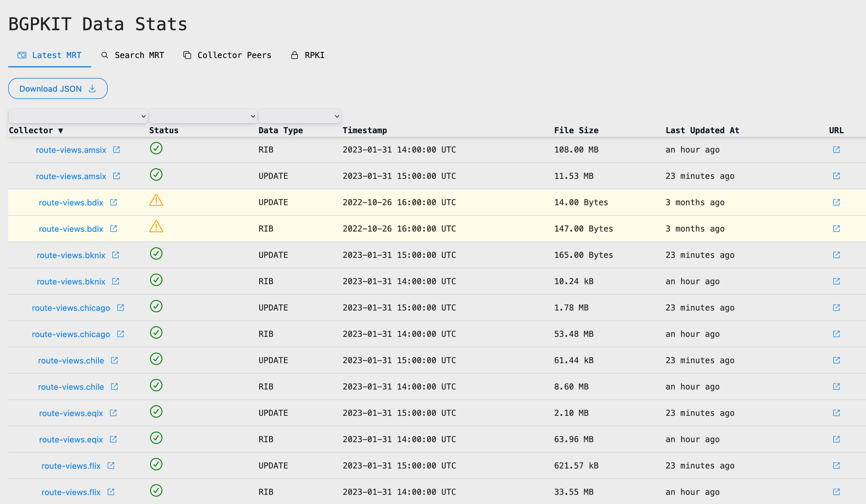The image size is (866, 504).
Task: Click URL icon in bdix RIB row
Action: pyautogui.click(x=836, y=228)
